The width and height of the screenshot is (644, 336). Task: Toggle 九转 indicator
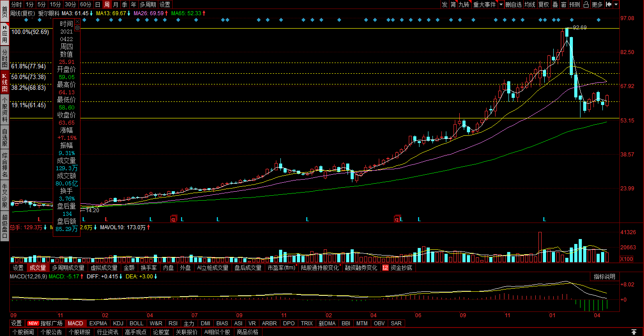click(x=464, y=4)
